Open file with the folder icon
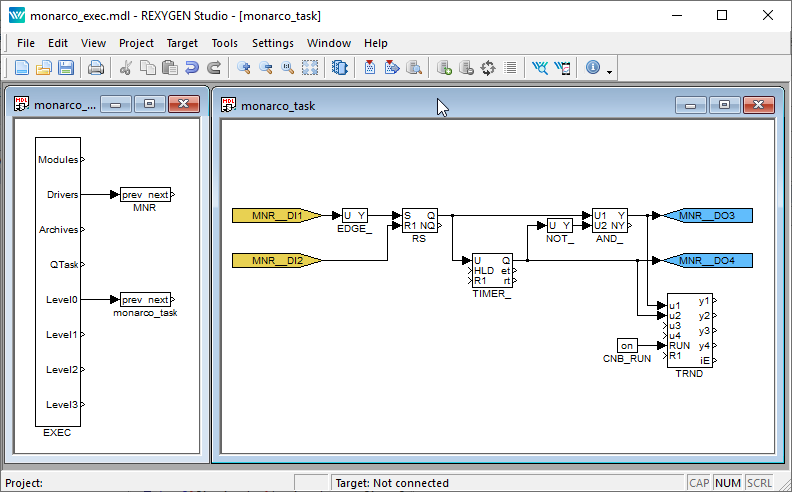This screenshot has height=492, width=792. click(x=44, y=68)
